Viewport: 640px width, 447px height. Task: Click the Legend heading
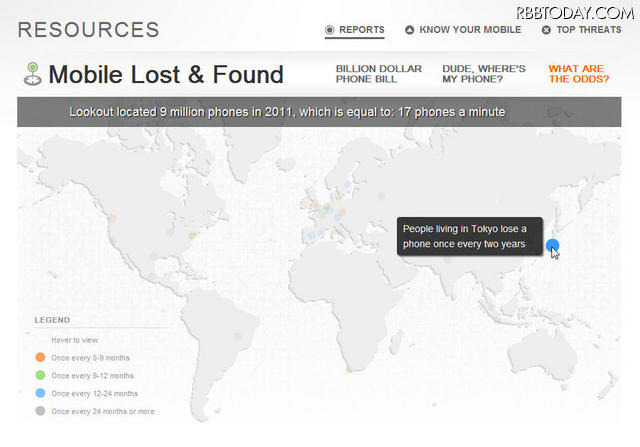(52, 320)
